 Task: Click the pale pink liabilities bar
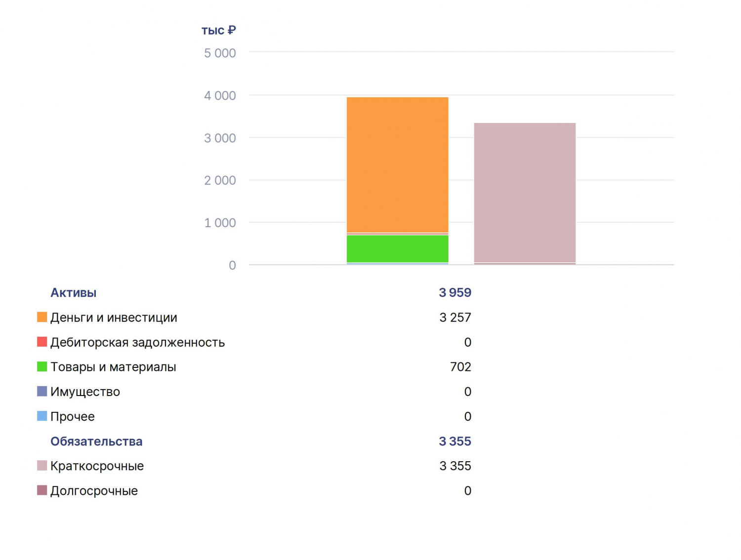pos(525,193)
